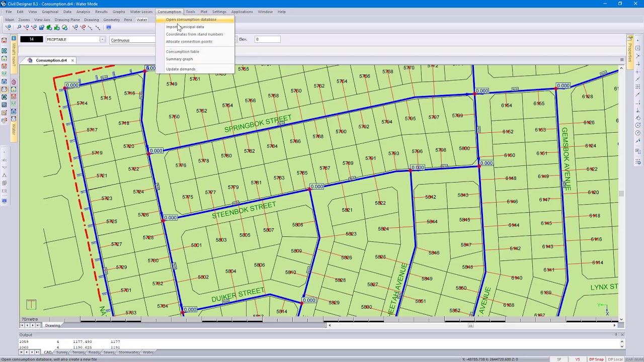Go to the last drawing sheet arrow
The image size is (644, 362).
39,325
